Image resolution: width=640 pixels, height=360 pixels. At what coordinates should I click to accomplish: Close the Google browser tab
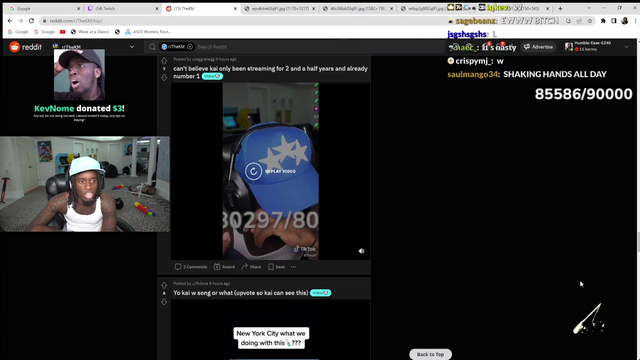[x=78, y=9]
